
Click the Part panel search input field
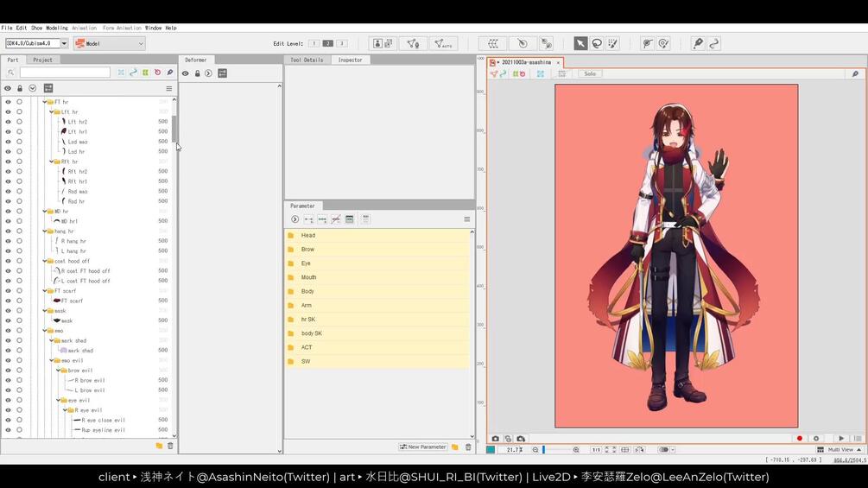click(x=65, y=73)
